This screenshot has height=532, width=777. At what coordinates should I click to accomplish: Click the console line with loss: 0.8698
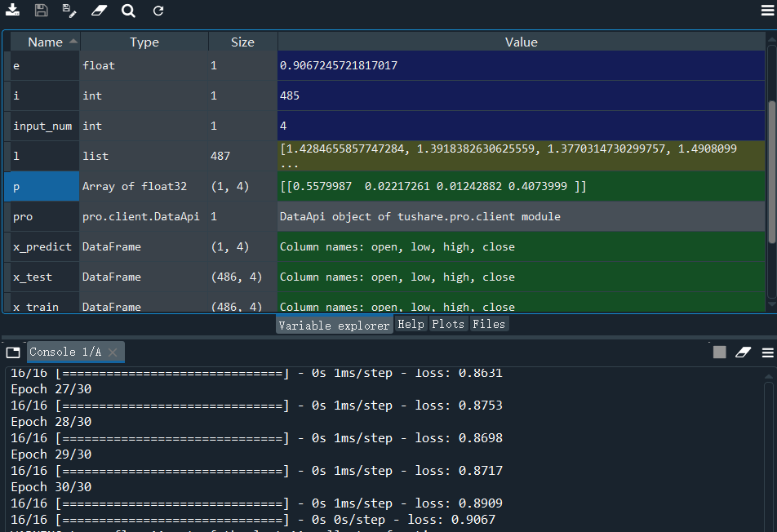point(256,438)
